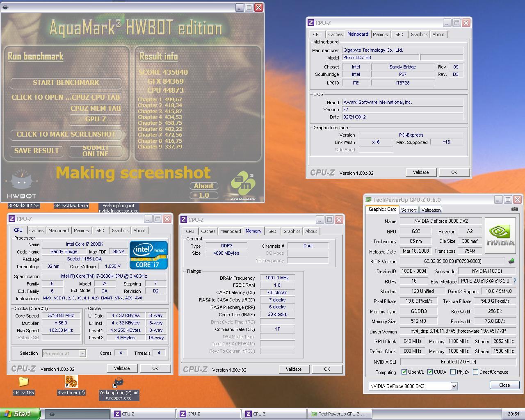The height and width of the screenshot is (420, 525).
Task: Click the Close button in GPU-Z
Action: pos(504,385)
